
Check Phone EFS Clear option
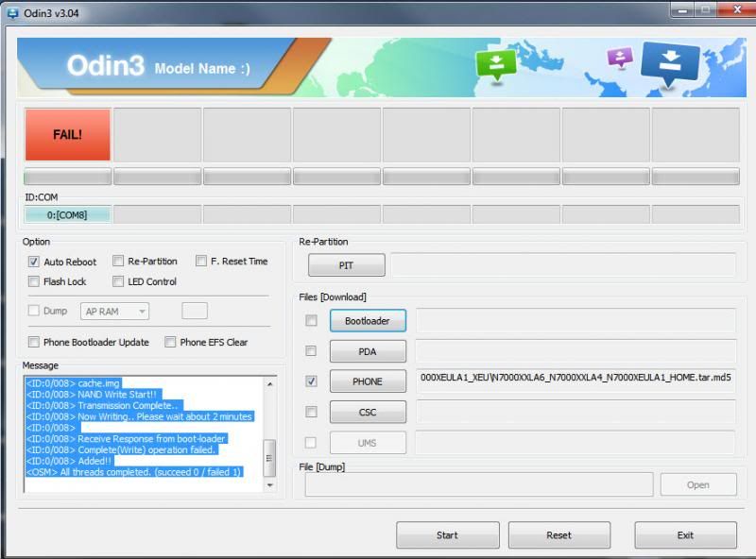point(170,342)
